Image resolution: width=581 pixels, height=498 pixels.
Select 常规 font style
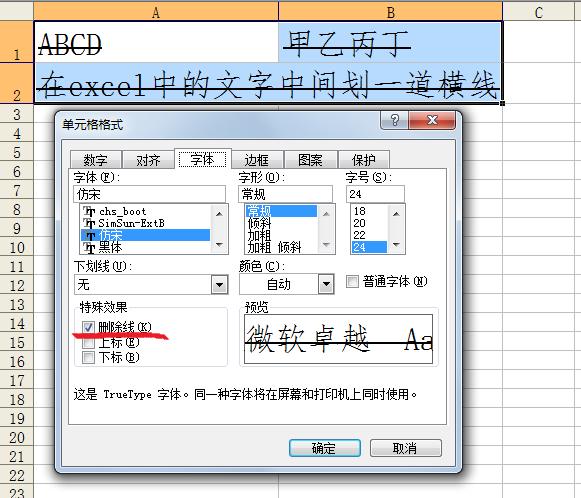point(281,211)
